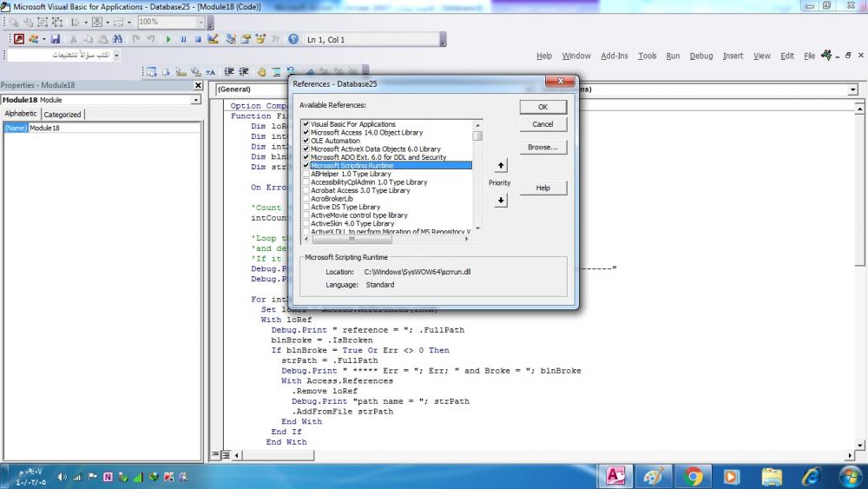Check ABHelper 1.0 Type Library
Image resolution: width=868 pixels, height=489 pixels.
[x=306, y=174]
